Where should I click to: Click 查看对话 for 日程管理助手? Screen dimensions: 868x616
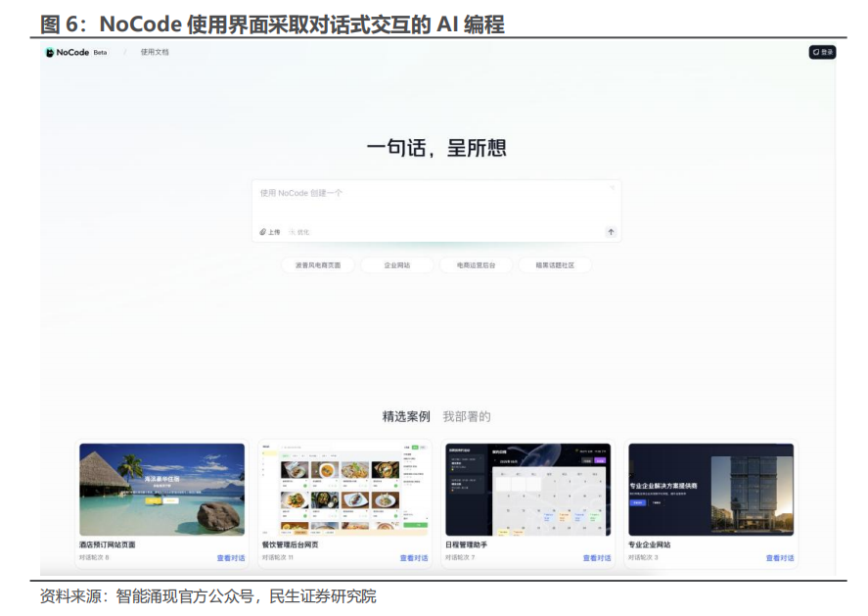coord(597,558)
